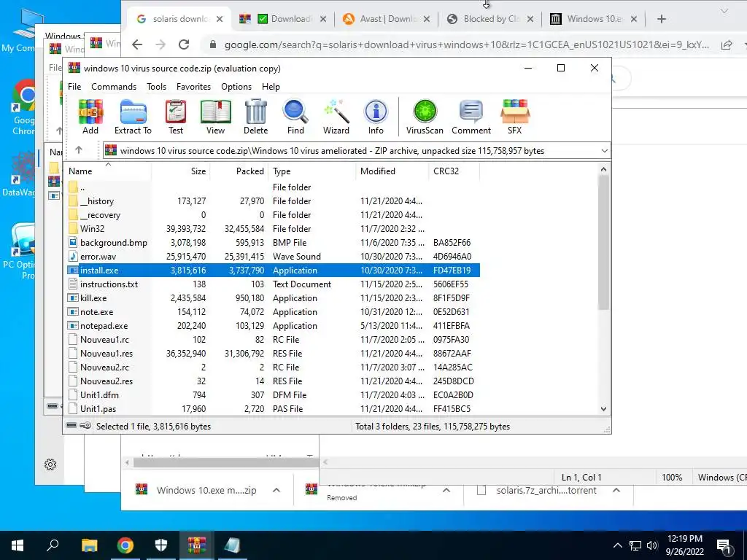Viewport: 747px width, 560px height.
Task: Open the Comment tool
Action: [471, 117]
